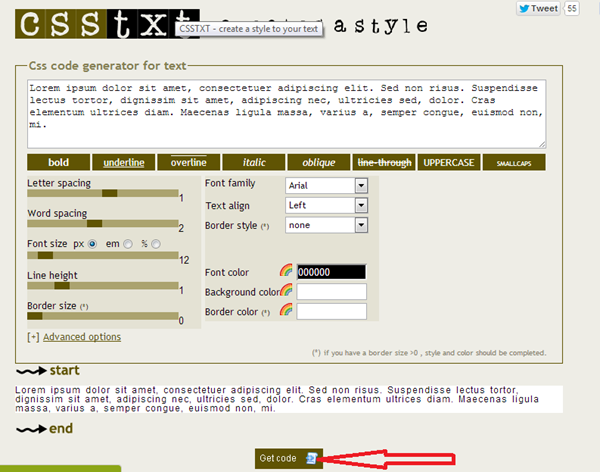Click the Background color input field
The width and height of the screenshot is (600, 472).
[331, 292]
